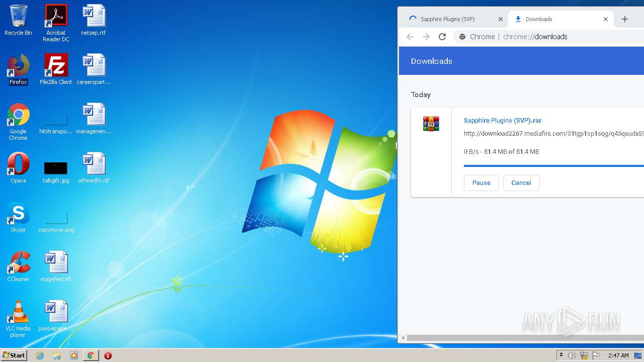Click Show desktop button in taskbar
This screenshot has height=362, width=644.
tap(638, 355)
